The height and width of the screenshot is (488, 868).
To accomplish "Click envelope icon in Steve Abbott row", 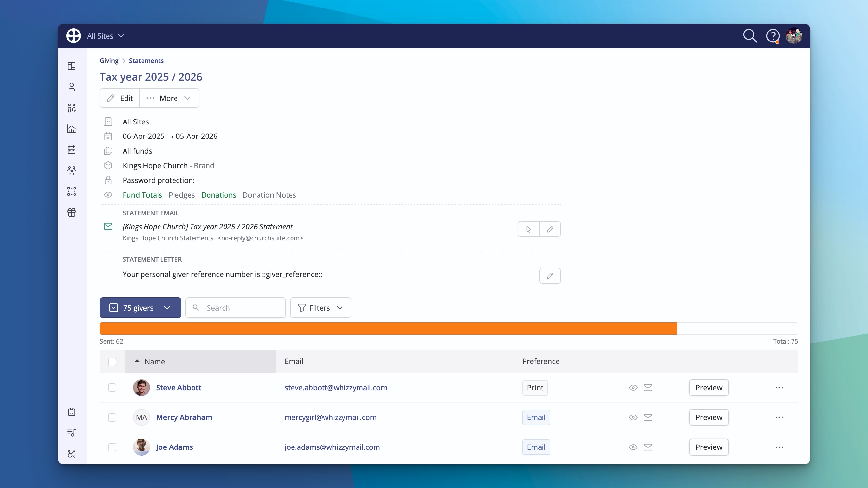I will pos(648,388).
